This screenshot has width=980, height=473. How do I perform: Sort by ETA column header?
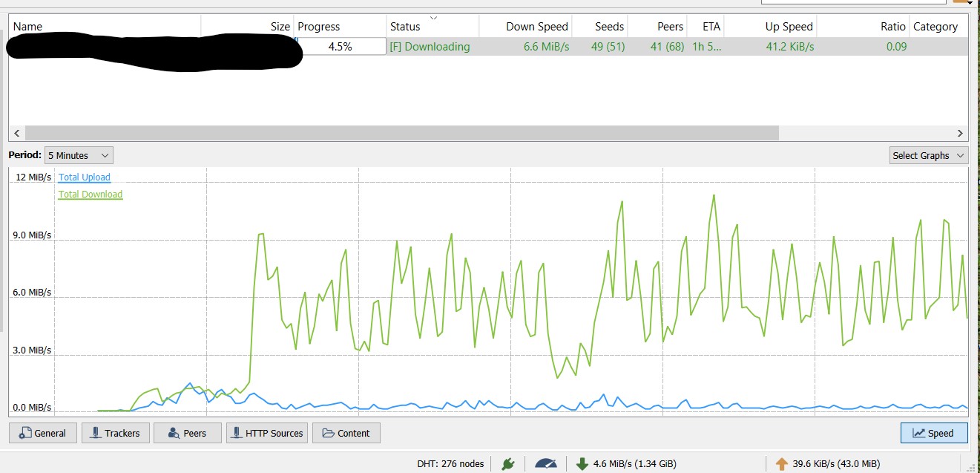coord(706,26)
